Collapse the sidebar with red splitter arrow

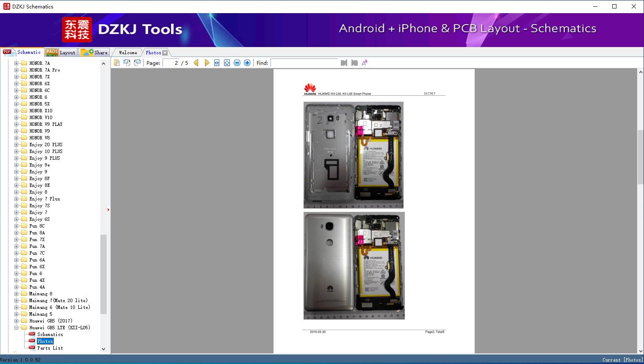(108, 210)
